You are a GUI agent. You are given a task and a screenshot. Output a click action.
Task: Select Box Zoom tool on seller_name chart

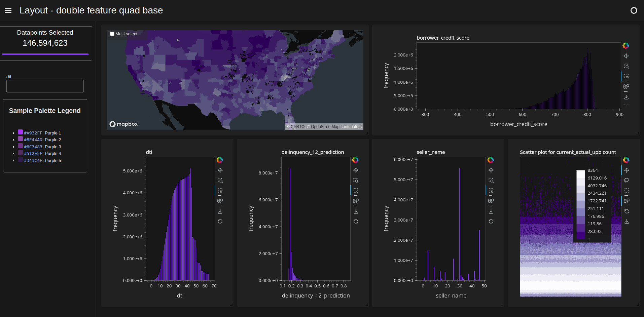tap(491, 181)
